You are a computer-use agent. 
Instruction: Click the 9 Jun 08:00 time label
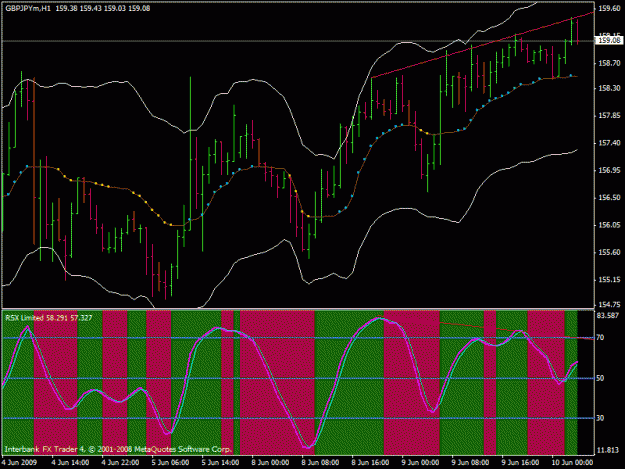pyautogui.click(x=470, y=463)
